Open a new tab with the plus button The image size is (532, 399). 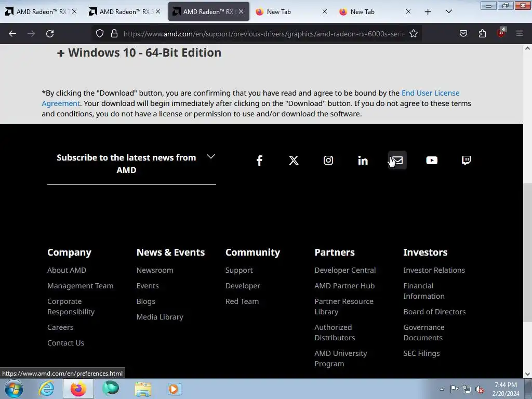tap(428, 12)
